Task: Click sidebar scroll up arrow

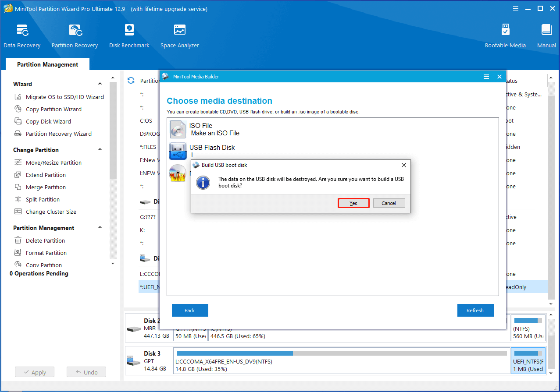Action: [113, 78]
